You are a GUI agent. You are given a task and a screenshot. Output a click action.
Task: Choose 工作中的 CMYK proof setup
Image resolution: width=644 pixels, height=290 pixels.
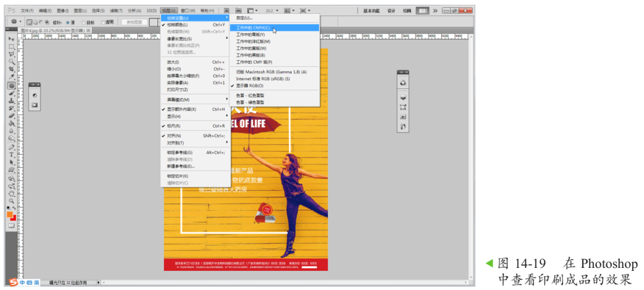(x=274, y=27)
